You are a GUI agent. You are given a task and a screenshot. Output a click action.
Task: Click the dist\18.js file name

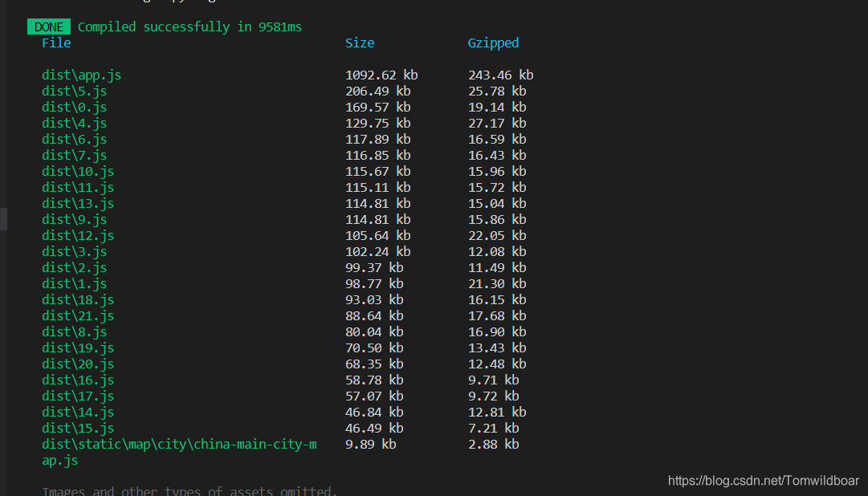pos(78,299)
